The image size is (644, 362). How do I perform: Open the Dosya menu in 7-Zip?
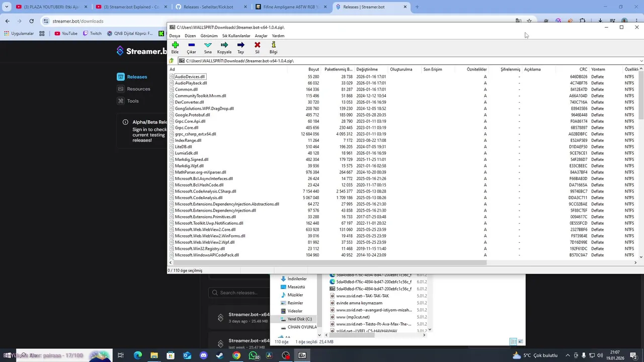point(175,36)
